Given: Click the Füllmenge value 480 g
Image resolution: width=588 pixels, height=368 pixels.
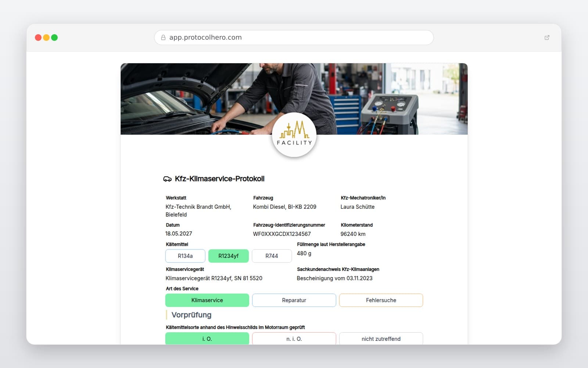Looking at the screenshot, I should (x=304, y=253).
